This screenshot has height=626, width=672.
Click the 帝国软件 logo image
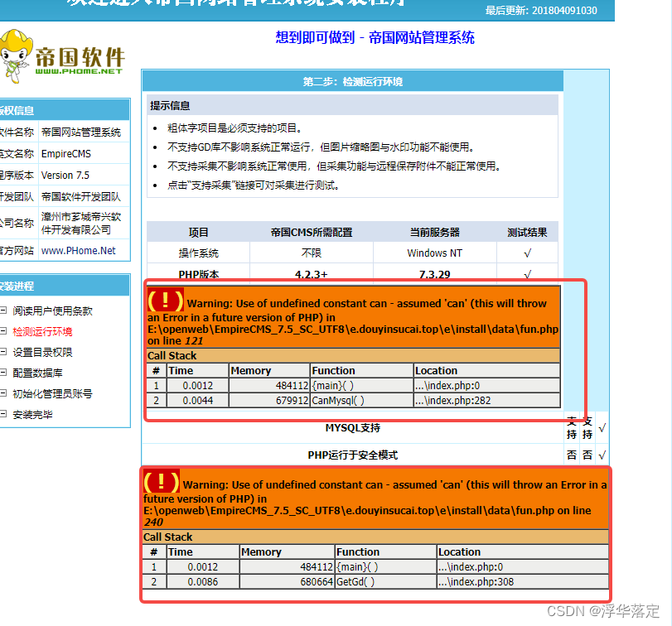(x=63, y=57)
